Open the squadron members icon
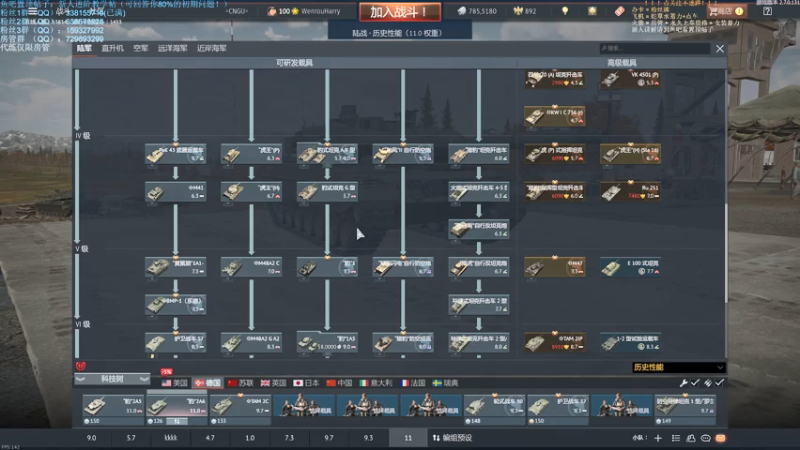 [691, 438]
